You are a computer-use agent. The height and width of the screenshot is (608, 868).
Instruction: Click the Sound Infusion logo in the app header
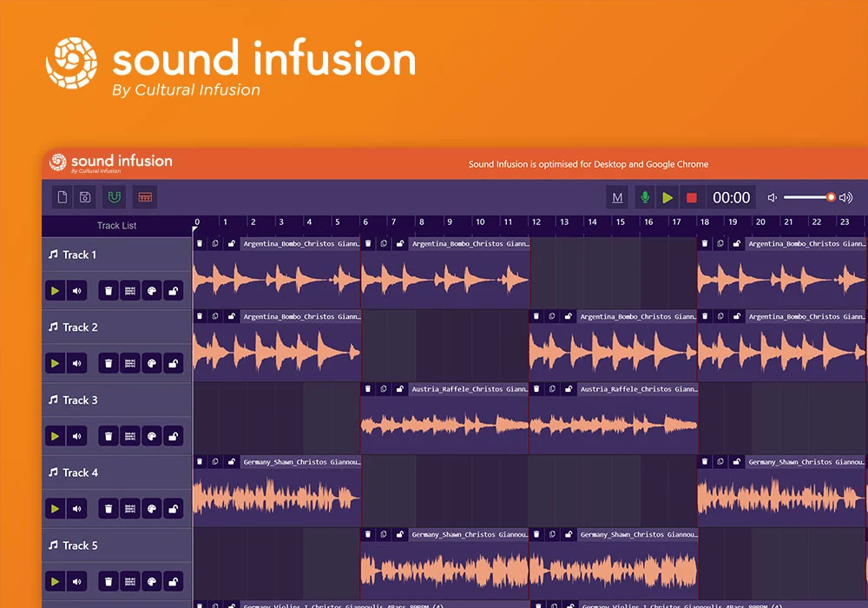point(111,162)
